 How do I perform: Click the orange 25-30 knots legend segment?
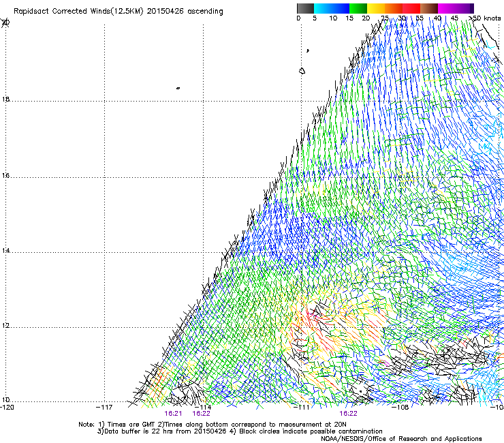tap(394, 8)
